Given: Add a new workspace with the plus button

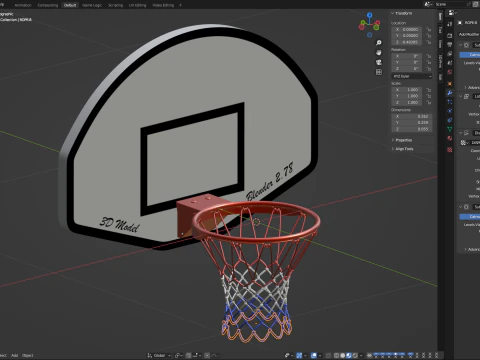Looking at the screenshot, I should pos(180,5).
